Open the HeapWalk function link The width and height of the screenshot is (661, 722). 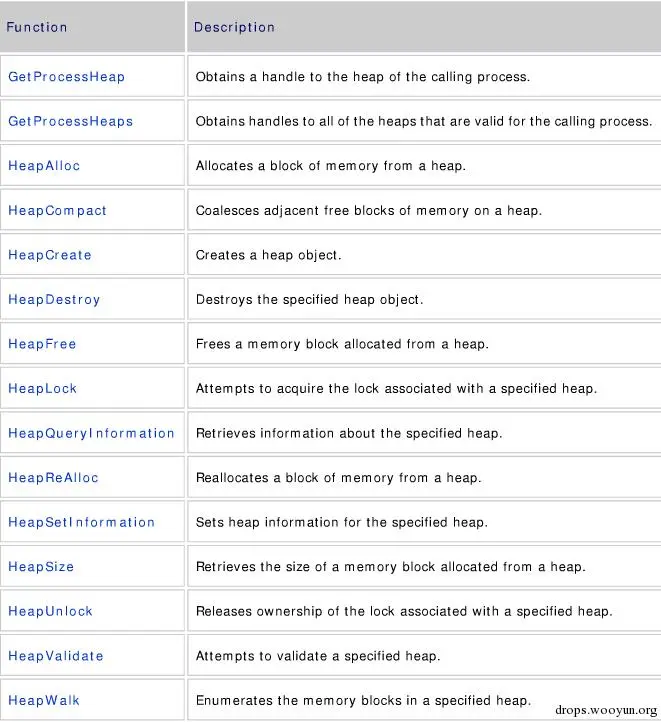click(x=42, y=700)
